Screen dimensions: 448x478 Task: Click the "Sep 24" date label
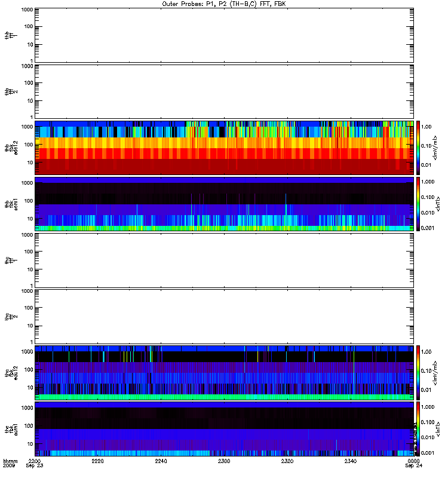pyautogui.click(x=413, y=466)
